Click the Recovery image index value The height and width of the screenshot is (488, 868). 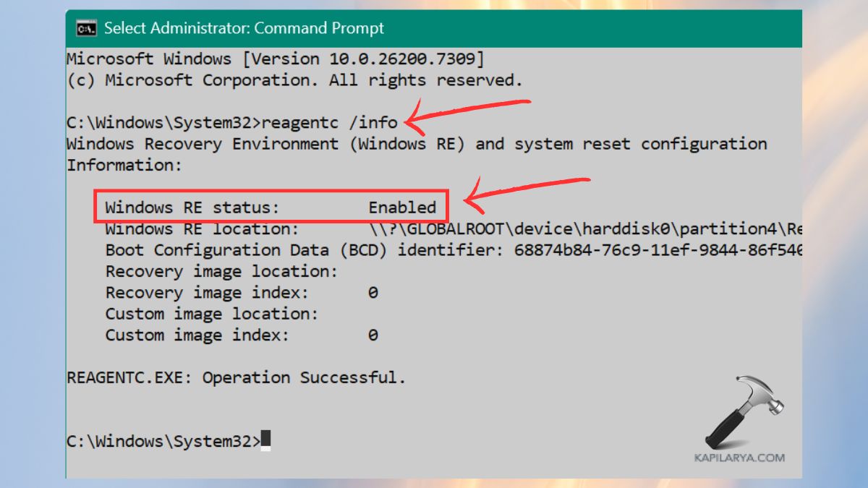(x=373, y=292)
